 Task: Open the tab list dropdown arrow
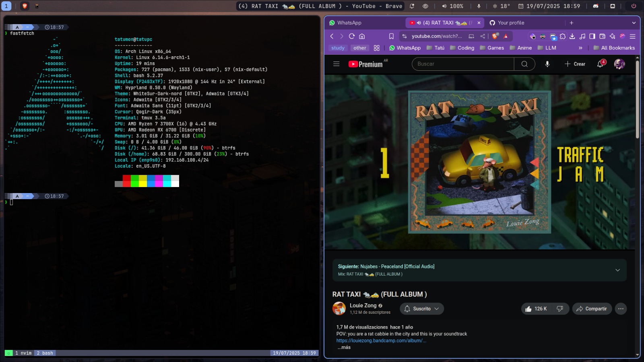pos(634,23)
